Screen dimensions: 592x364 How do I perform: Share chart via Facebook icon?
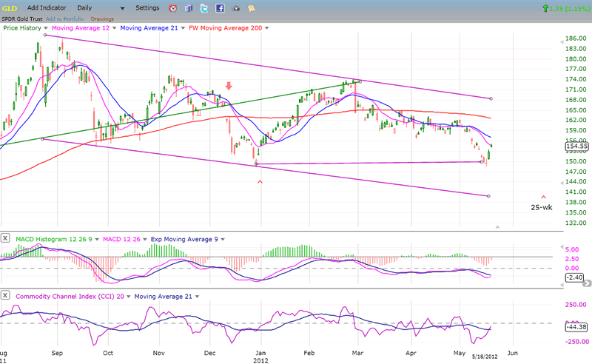pos(220,8)
